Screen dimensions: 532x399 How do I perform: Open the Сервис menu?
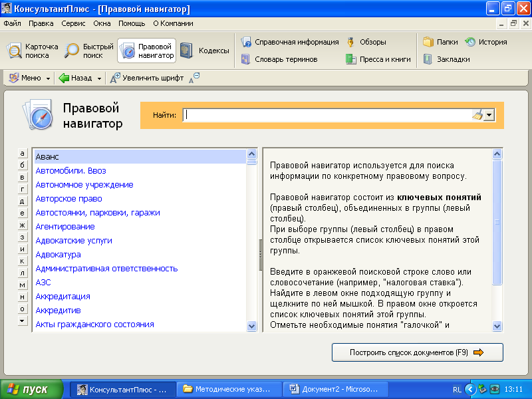point(73,23)
